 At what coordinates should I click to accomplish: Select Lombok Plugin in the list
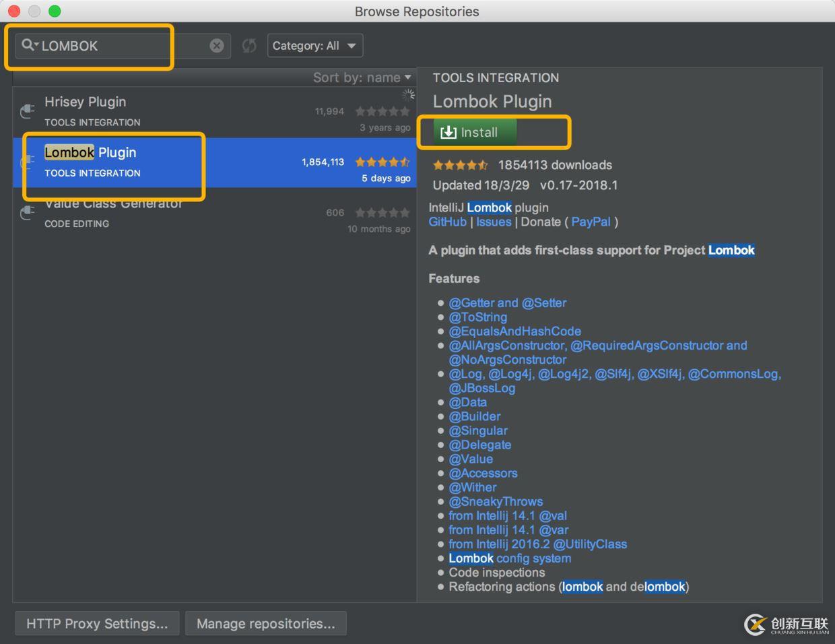point(215,162)
